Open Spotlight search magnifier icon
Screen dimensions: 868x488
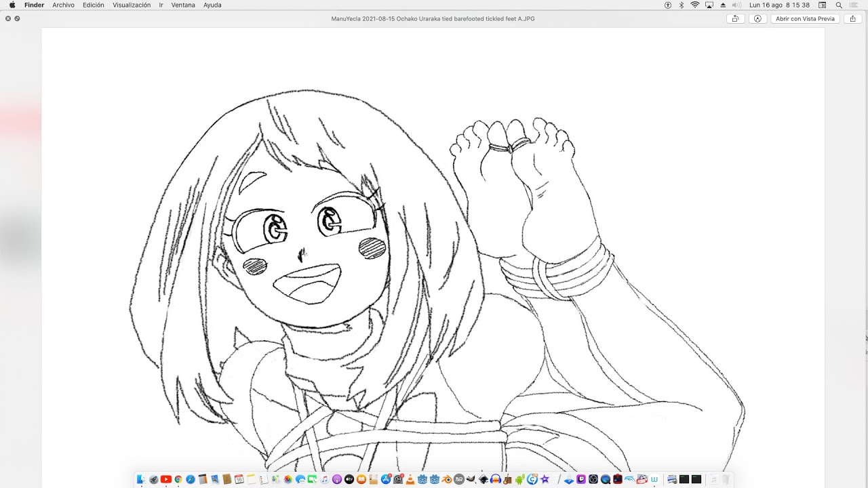click(839, 5)
